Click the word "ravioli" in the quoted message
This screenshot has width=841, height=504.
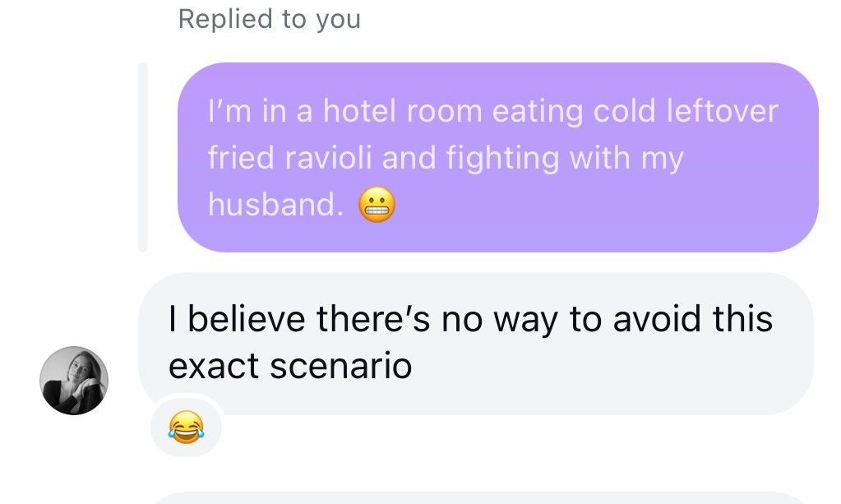[328, 158]
